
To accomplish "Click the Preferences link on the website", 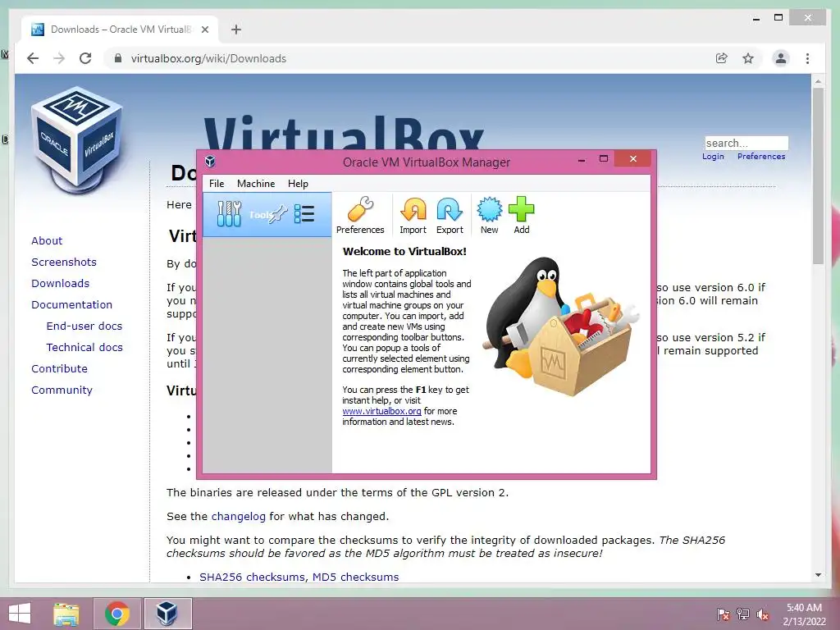I will pyautogui.click(x=761, y=157).
